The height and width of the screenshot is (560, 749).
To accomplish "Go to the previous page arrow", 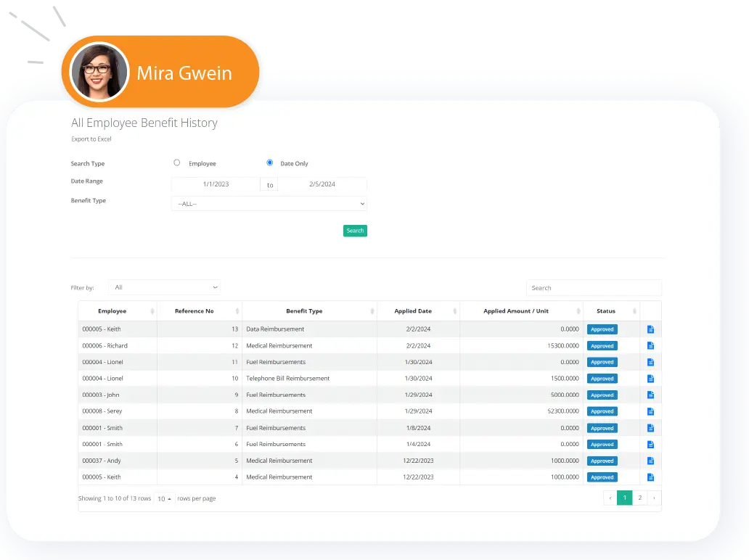I will [610, 498].
